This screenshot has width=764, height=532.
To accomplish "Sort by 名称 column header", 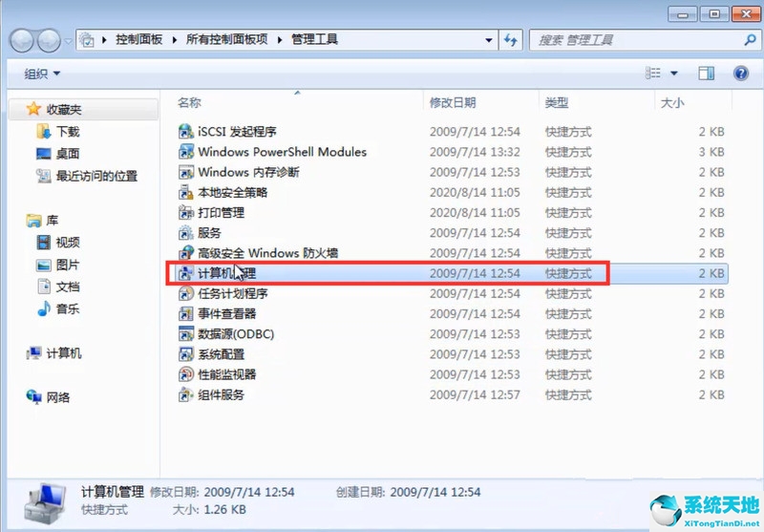I will tap(189, 103).
